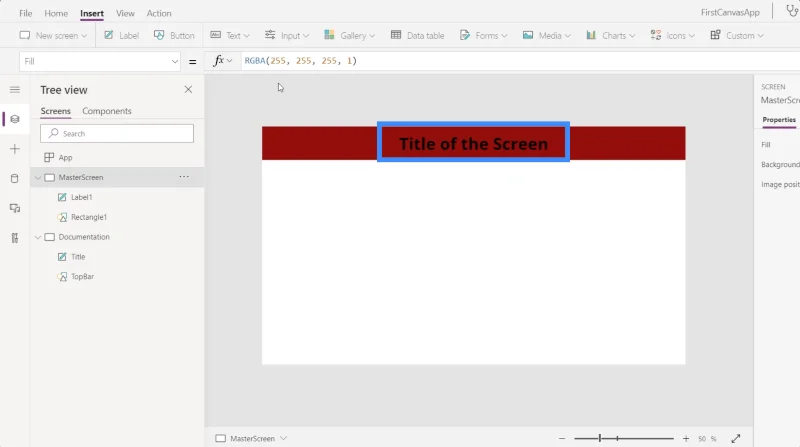Open the hamburger menu icon in left rail
The height and width of the screenshot is (447, 800).
click(x=15, y=90)
